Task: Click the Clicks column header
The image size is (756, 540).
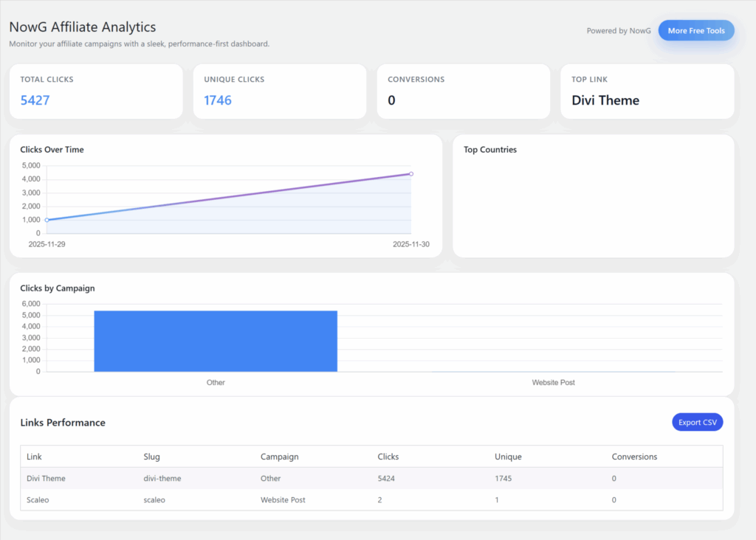Action: [388, 457]
